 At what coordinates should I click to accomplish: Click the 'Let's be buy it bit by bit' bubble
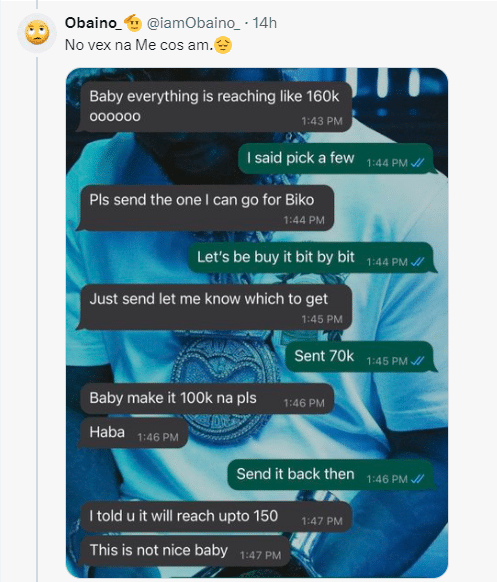click(311, 258)
